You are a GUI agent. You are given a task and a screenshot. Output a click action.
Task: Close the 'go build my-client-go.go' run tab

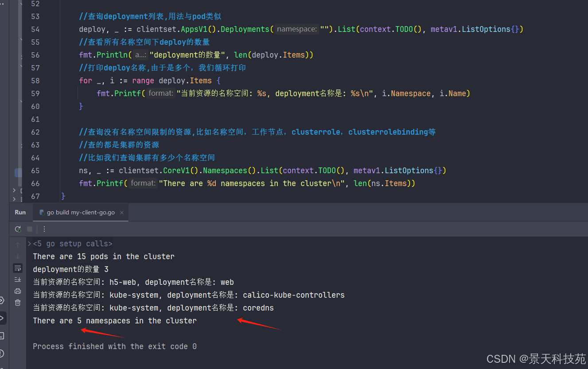coord(121,213)
